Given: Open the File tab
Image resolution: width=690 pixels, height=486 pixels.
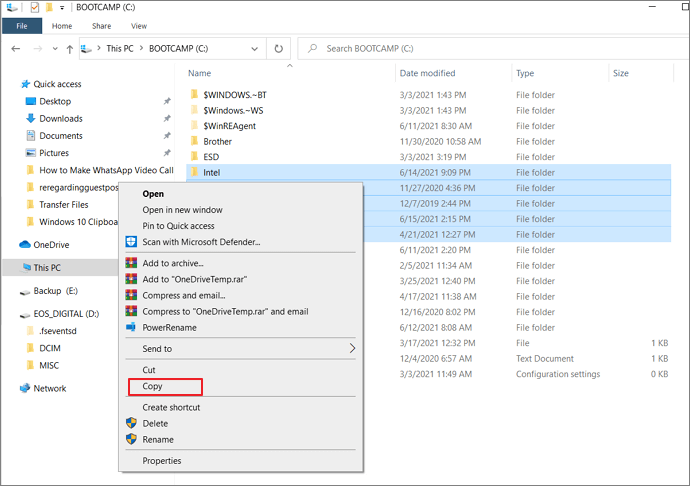Looking at the screenshot, I should (x=22, y=25).
